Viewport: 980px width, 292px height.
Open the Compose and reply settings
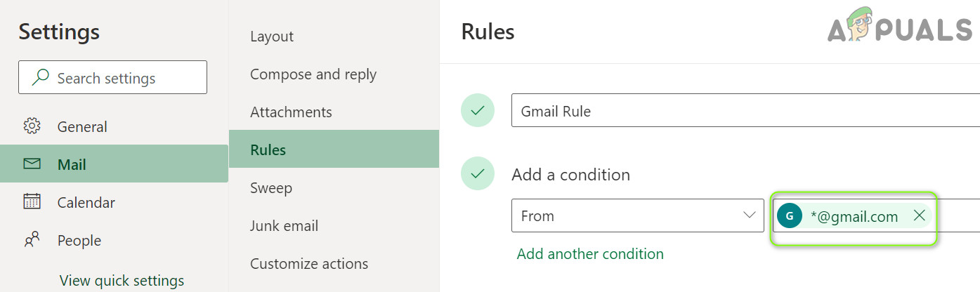313,74
